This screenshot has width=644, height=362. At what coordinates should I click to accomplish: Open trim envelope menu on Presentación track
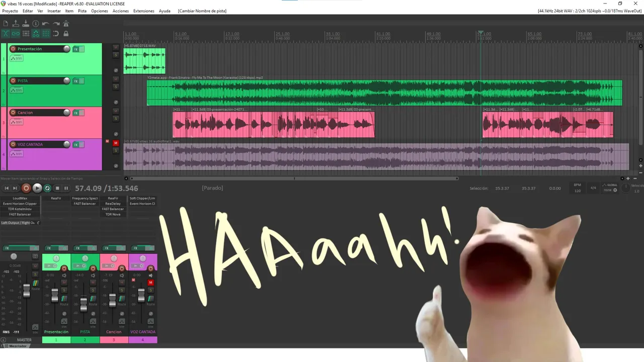[x=17, y=58]
